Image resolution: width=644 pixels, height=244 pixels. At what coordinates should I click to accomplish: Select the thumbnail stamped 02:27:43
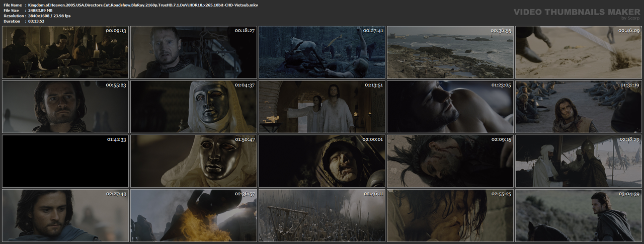[65, 215]
